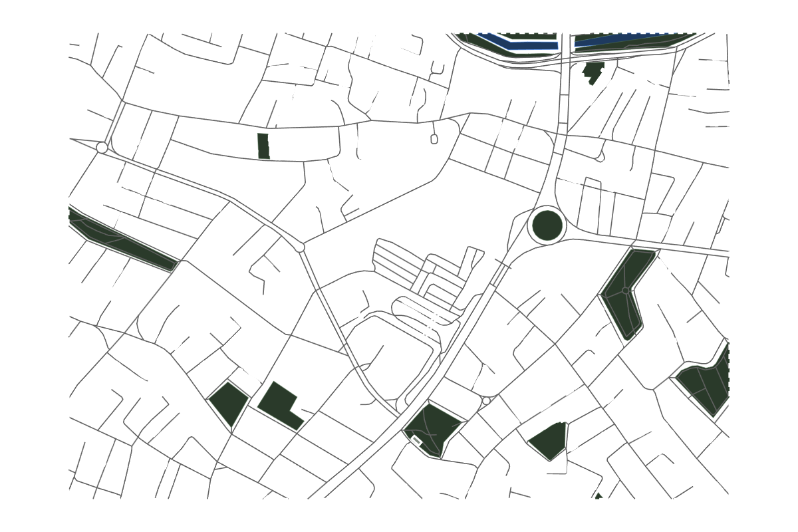Screen dimensions: 798x532
Task: Click the pentagon-shaped green block beside the L-shaped one
Action: [x=228, y=405]
